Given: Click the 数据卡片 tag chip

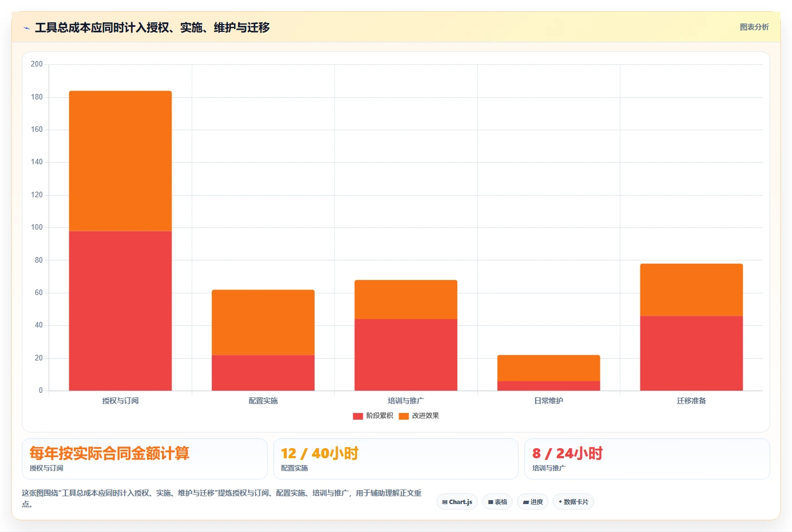Looking at the screenshot, I should 573,502.
